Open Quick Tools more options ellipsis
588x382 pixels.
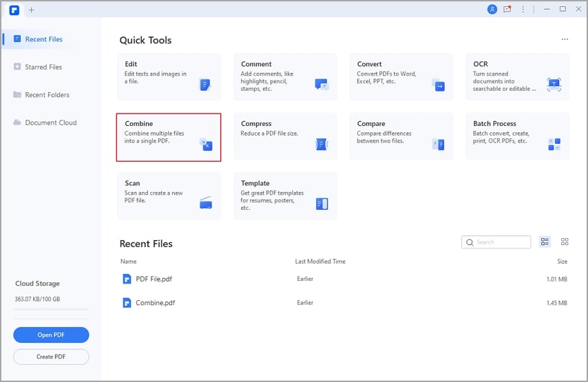click(565, 39)
